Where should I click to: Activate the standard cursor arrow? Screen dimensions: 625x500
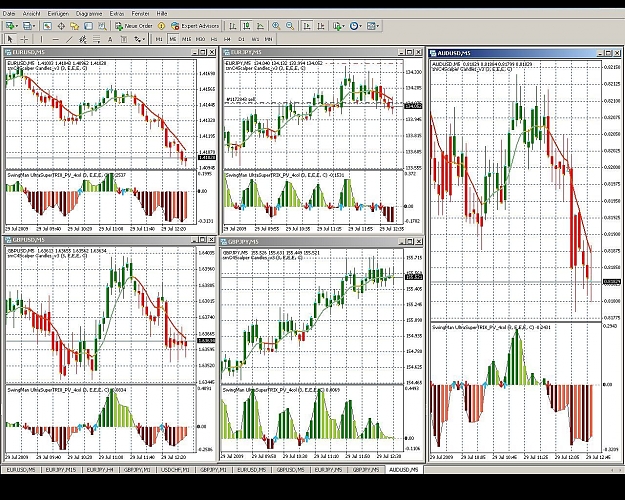tap(10, 39)
